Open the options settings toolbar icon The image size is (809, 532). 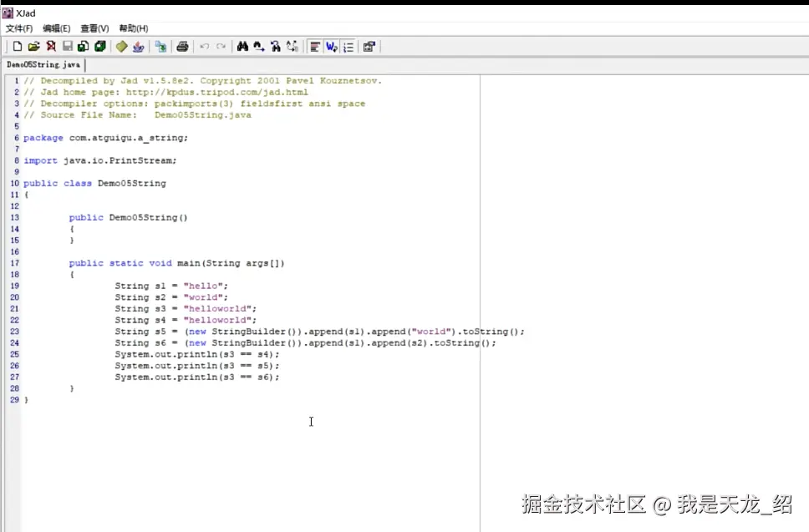click(369, 47)
